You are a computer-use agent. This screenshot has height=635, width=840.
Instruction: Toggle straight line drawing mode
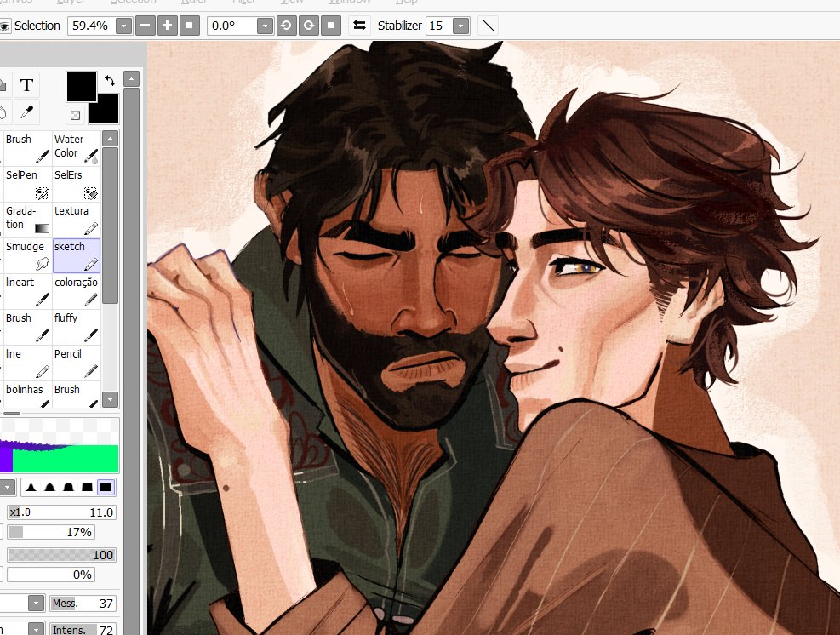click(x=488, y=26)
